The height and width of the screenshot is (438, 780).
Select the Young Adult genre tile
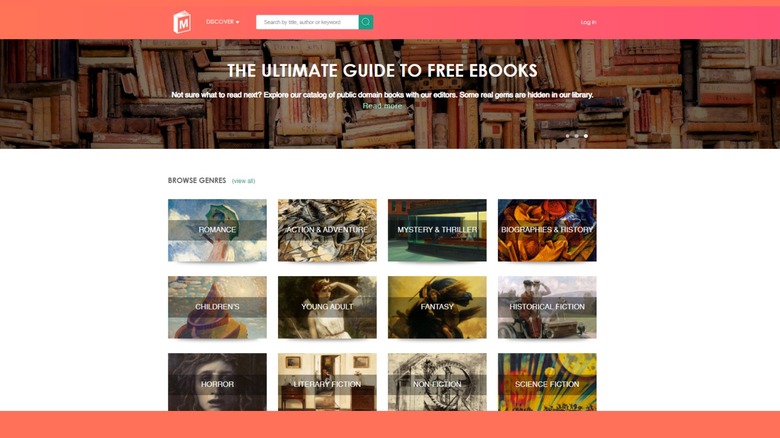327,307
